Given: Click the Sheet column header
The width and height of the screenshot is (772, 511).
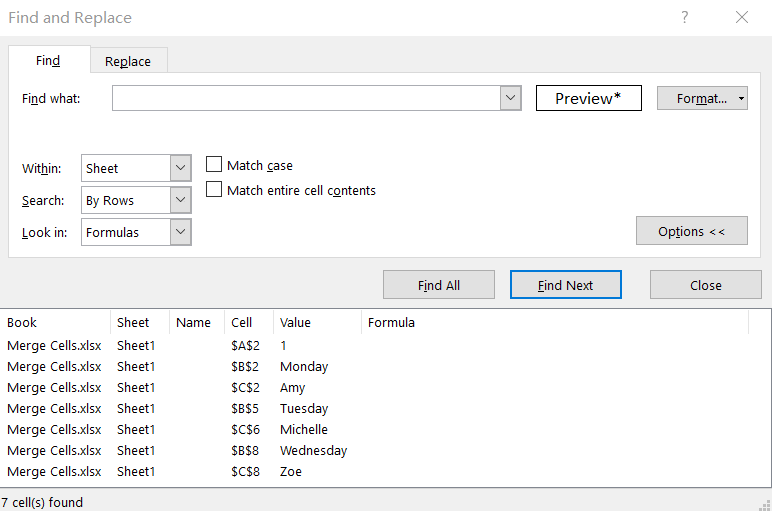Looking at the screenshot, I should [140, 322].
